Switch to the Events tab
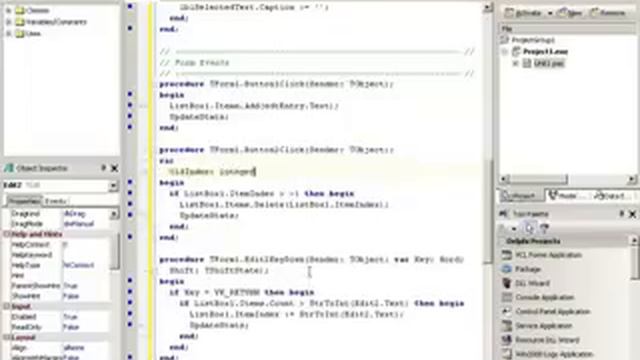The height and width of the screenshot is (360, 640). click(55, 201)
